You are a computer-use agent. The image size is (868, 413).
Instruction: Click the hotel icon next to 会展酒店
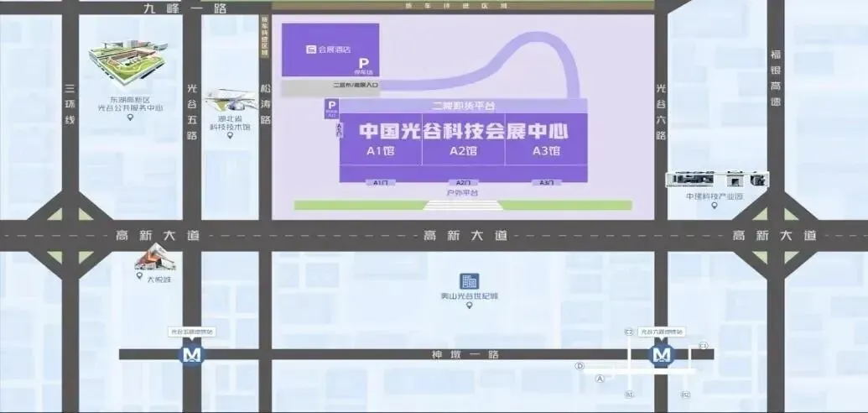pyautogui.click(x=312, y=50)
